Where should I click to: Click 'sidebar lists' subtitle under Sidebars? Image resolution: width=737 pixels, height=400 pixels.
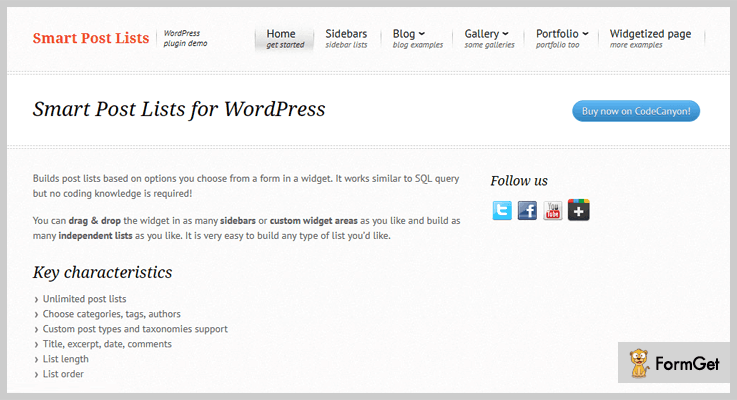coord(346,45)
